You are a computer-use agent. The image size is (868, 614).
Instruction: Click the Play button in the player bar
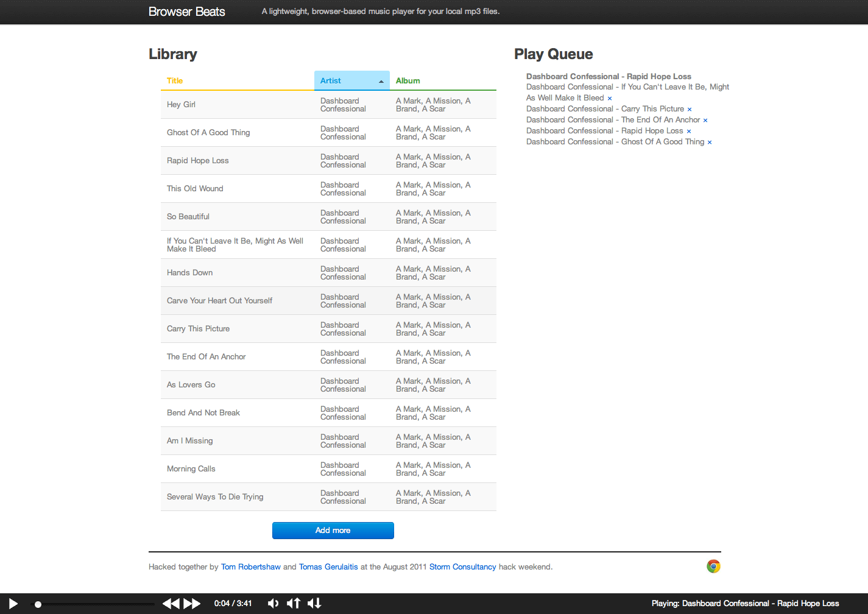(13, 604)
